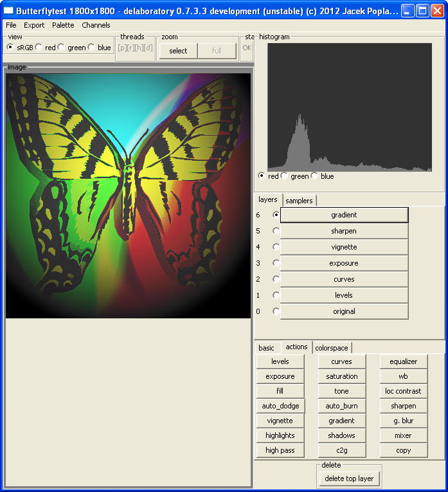Switch to the basic tab
448x492 pixels.
tap(267, 348)
